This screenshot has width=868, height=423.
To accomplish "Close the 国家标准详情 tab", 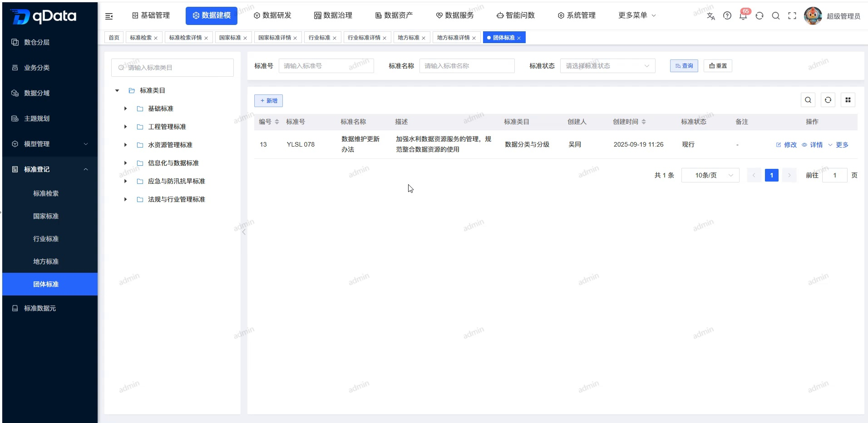I will 295,38.
